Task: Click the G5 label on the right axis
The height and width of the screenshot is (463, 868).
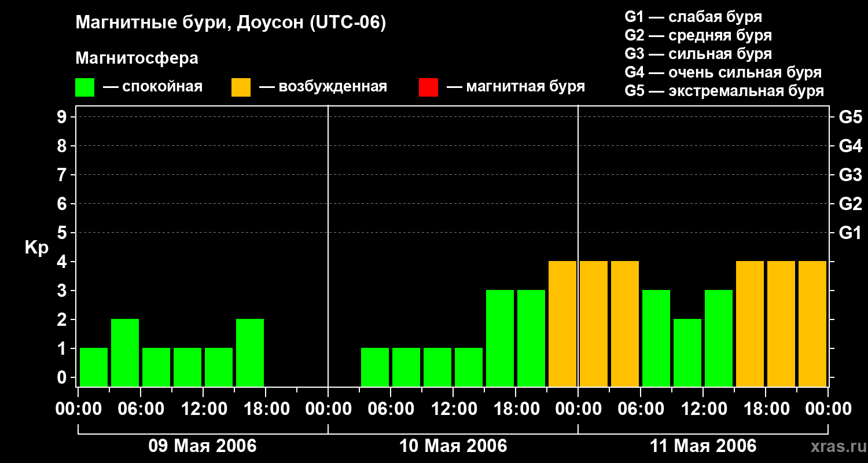Action: pos(850,117)
